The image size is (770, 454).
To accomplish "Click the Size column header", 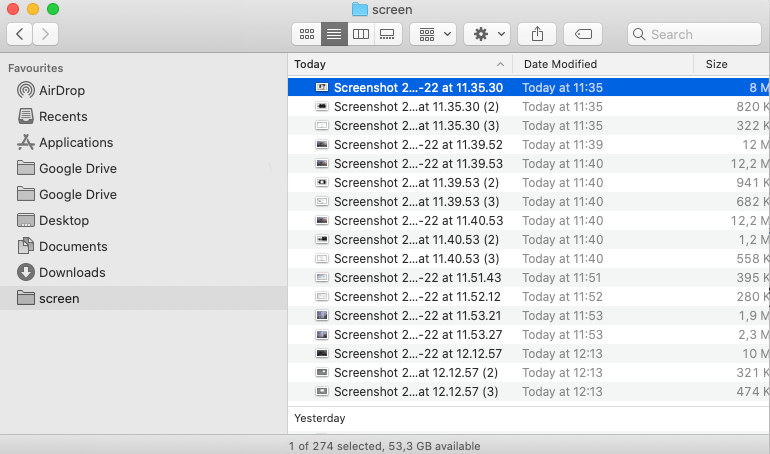I will (730, 64).
